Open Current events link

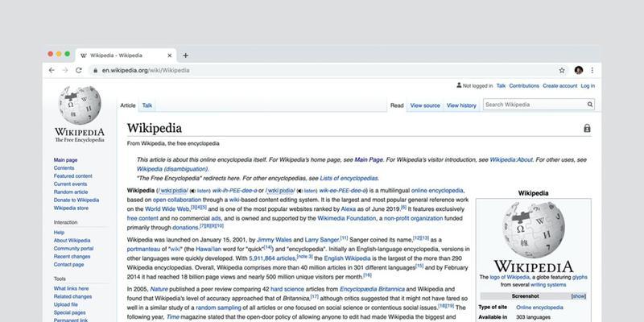(x=70, y=184)
